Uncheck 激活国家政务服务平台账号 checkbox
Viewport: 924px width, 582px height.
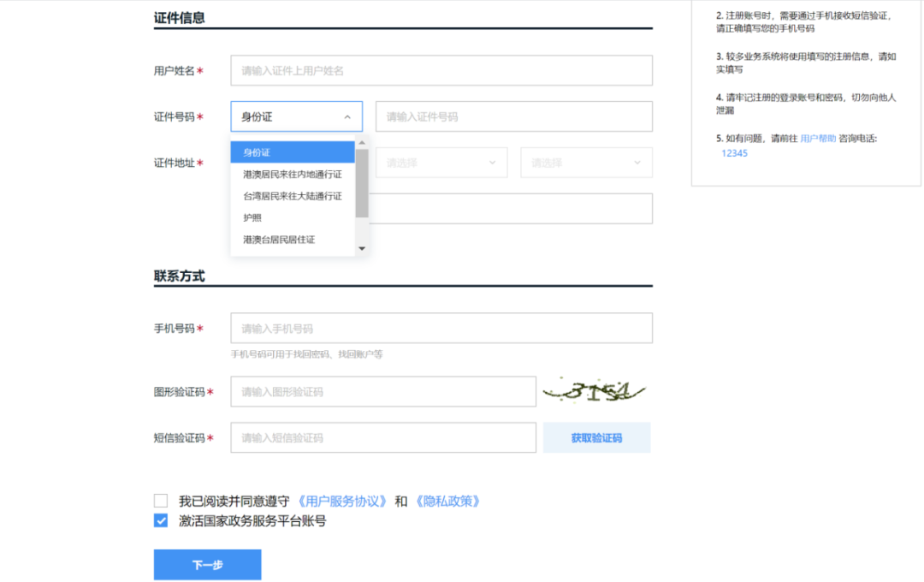tap(161, 520)
